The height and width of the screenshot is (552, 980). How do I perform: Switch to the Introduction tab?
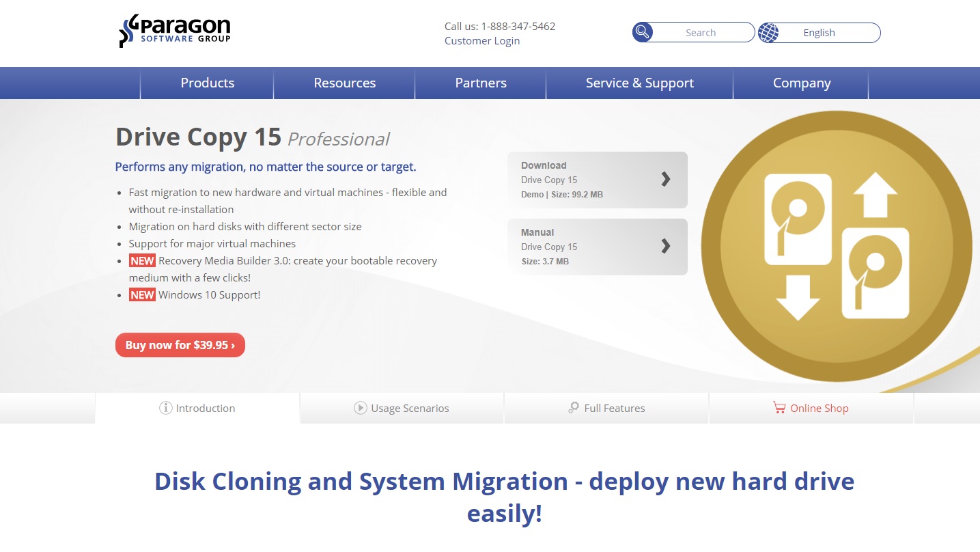[x=197, y=408]
